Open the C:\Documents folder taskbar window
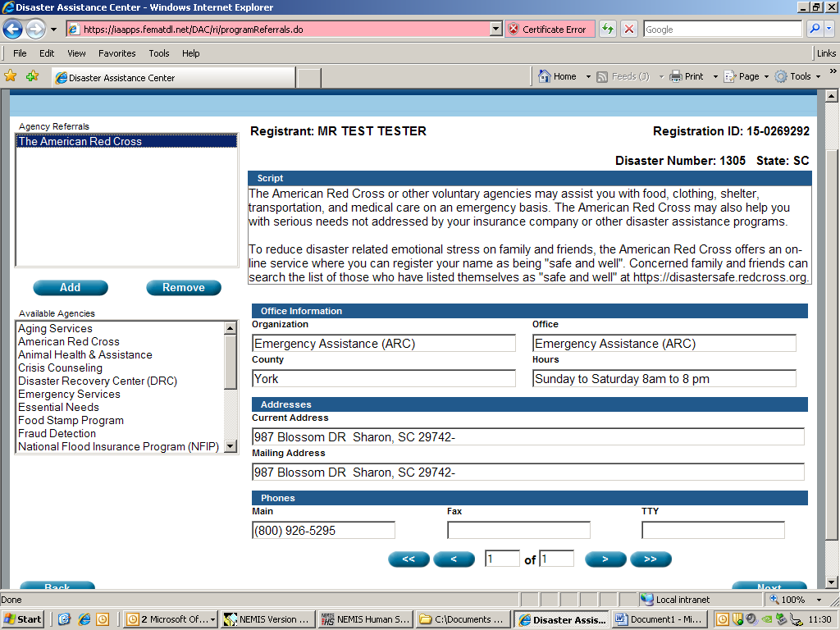Image resolution: width=840 pixels, height=630 pixels. pos(463,619)
